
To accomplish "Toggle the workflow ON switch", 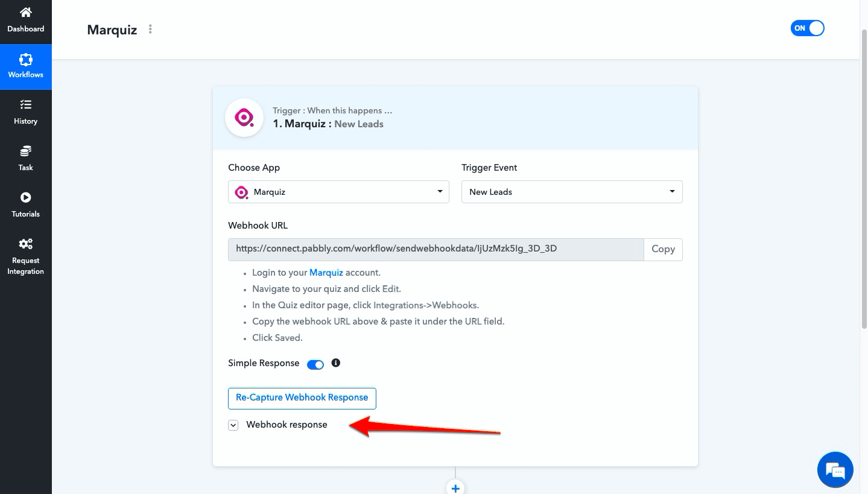I will [807, 28].
